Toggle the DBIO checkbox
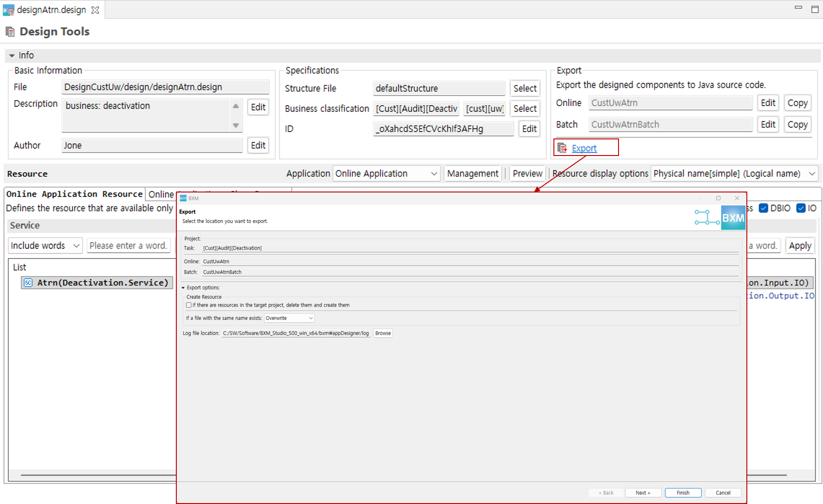The width and height of the screenshot is (823, 504). click(763, 208)
